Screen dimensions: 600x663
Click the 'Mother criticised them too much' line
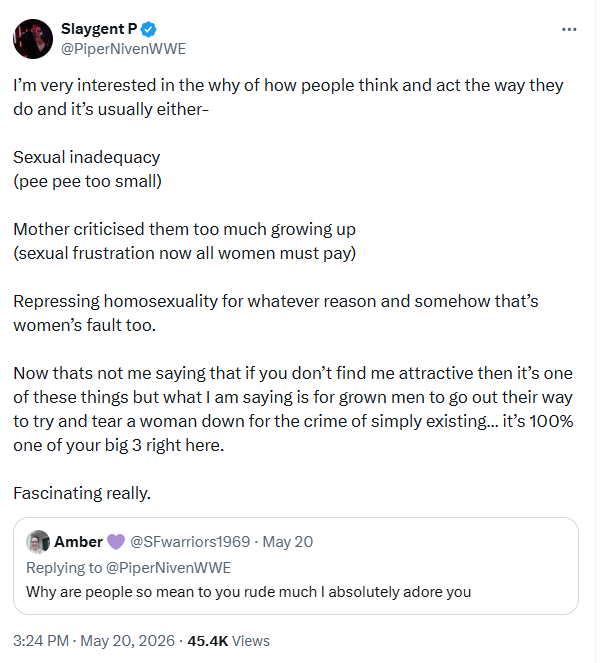coord(184,229)
